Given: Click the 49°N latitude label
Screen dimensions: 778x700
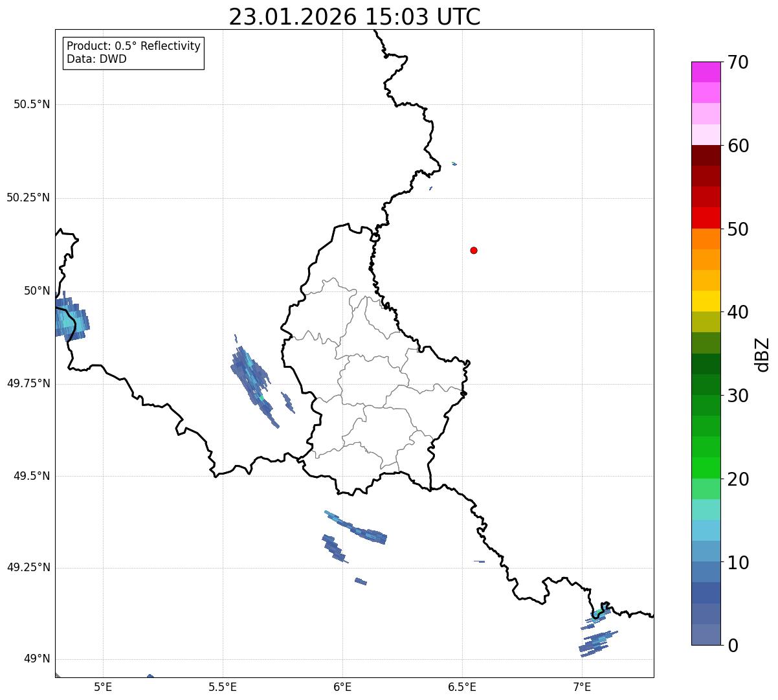Looking at the screenshot, I should 36,659.
